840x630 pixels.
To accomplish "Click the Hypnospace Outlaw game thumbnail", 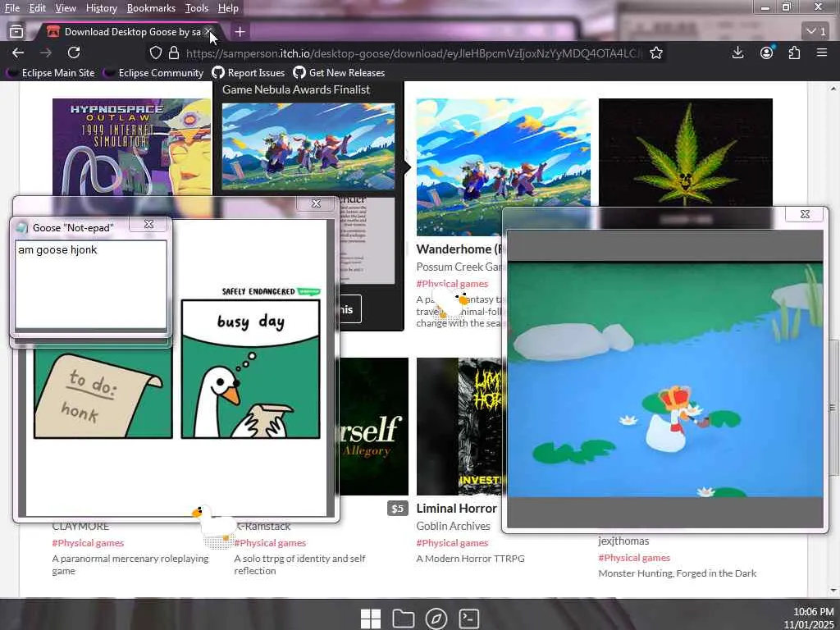I will click(x=132, y=146).
